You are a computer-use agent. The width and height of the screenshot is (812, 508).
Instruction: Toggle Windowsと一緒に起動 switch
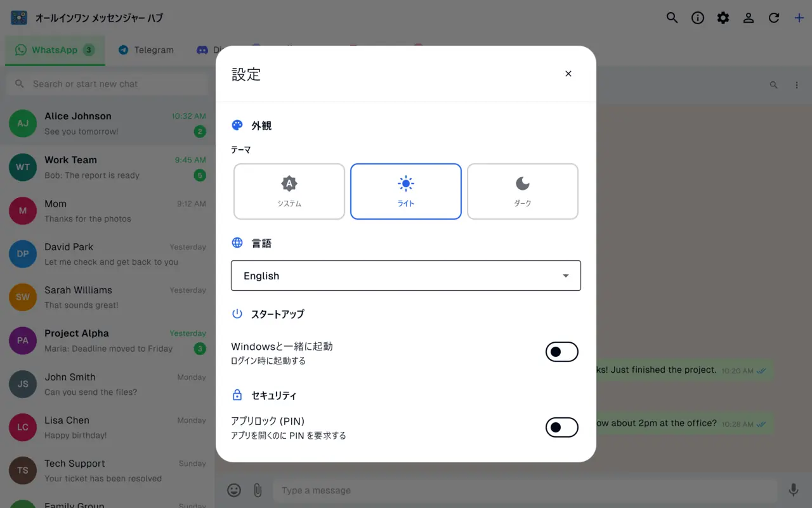pyautogui.click(x=562, y=352)
